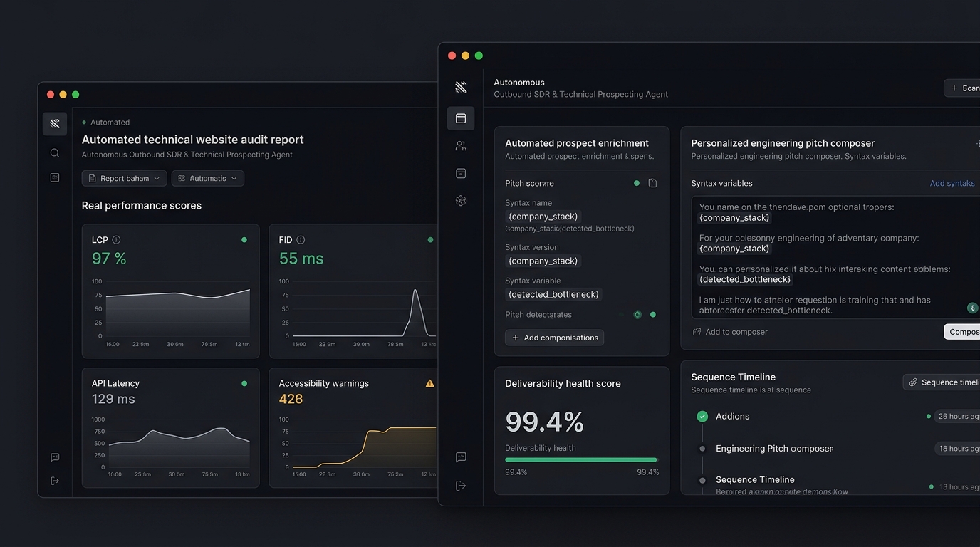Image resolution: width=980 pixels, height=547 pixels.
Task: Click the {company_stack} chip under Syntax name
Action: click(543, 217)
